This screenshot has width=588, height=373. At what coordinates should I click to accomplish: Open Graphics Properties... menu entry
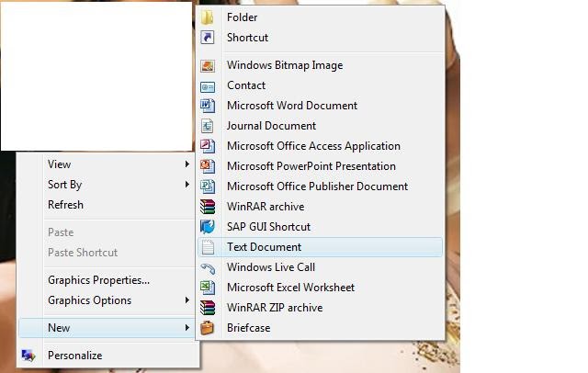(98, 280)
